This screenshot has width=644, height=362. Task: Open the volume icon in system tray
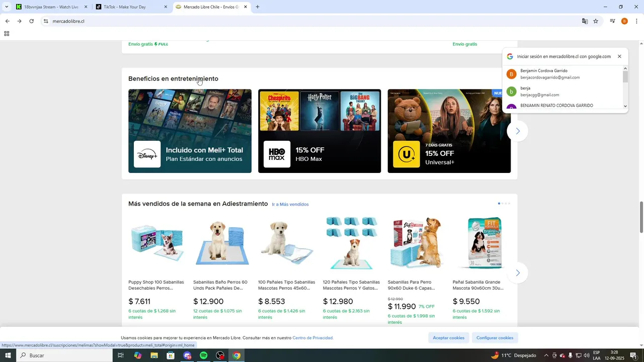(x=587, y=355)
